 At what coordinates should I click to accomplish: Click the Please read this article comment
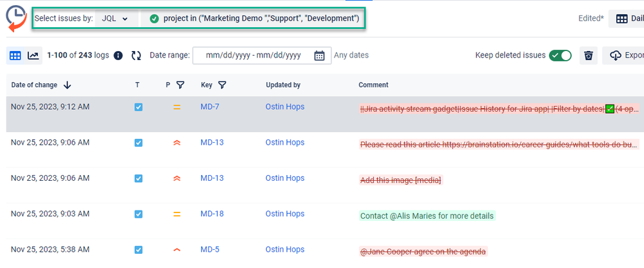click(x=499, y=145)
